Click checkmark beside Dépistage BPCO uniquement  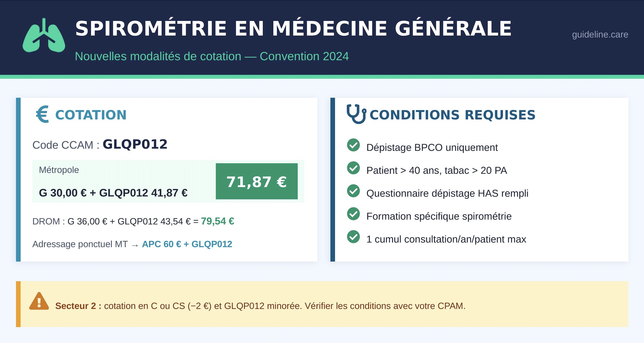pyautogui.click(x=353, y=145)
